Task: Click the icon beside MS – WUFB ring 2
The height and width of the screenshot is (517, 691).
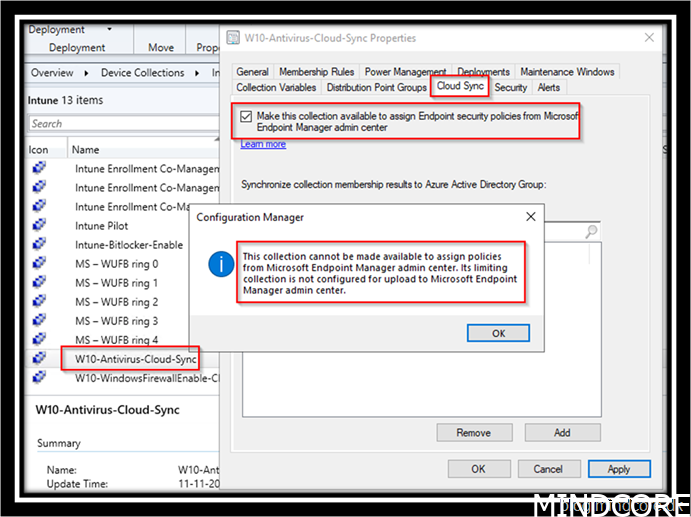Action: click(39, 302)
